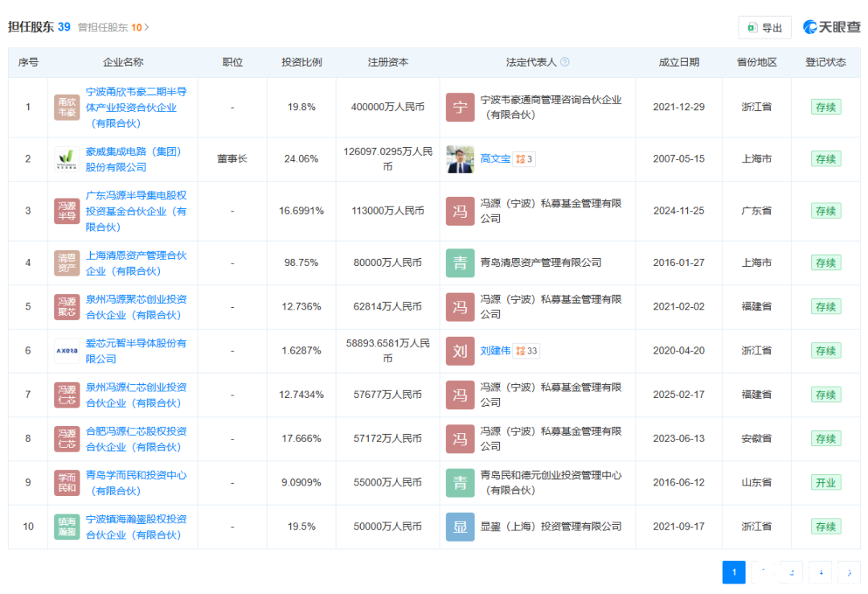
Task: Open 刘建伟's red avatar icon
Action: tap(460, 351)
